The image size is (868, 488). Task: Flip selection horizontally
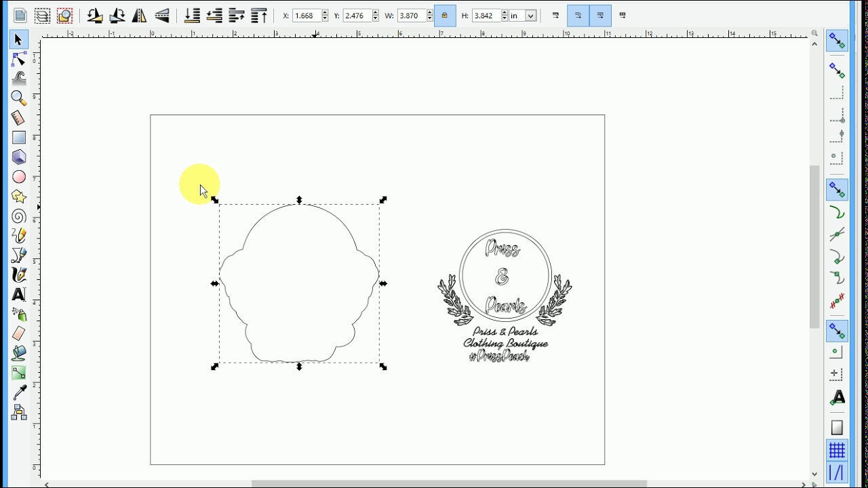coord(140,16)
